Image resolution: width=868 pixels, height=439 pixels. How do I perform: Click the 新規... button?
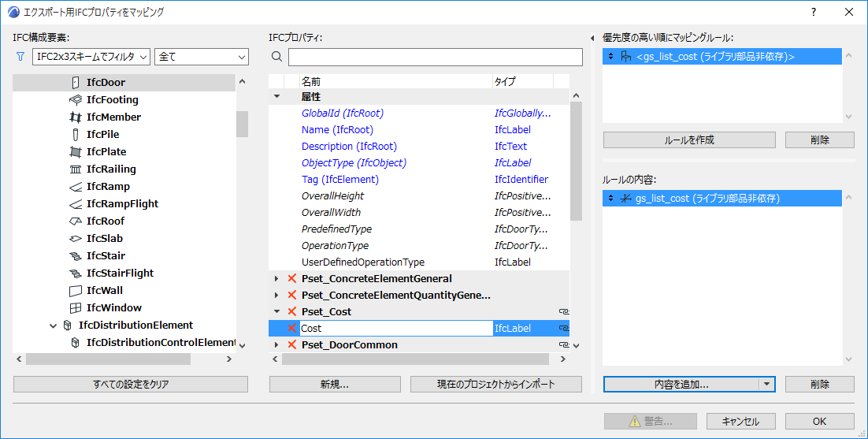335,384
